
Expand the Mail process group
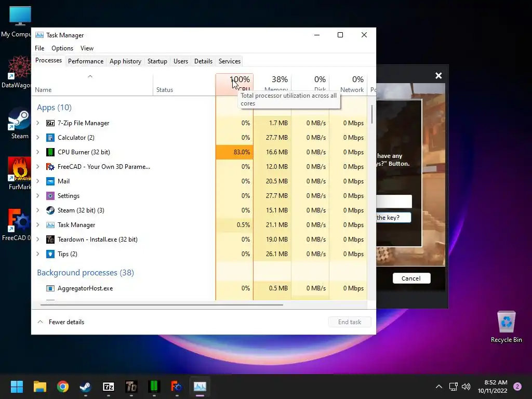(38, 181)
